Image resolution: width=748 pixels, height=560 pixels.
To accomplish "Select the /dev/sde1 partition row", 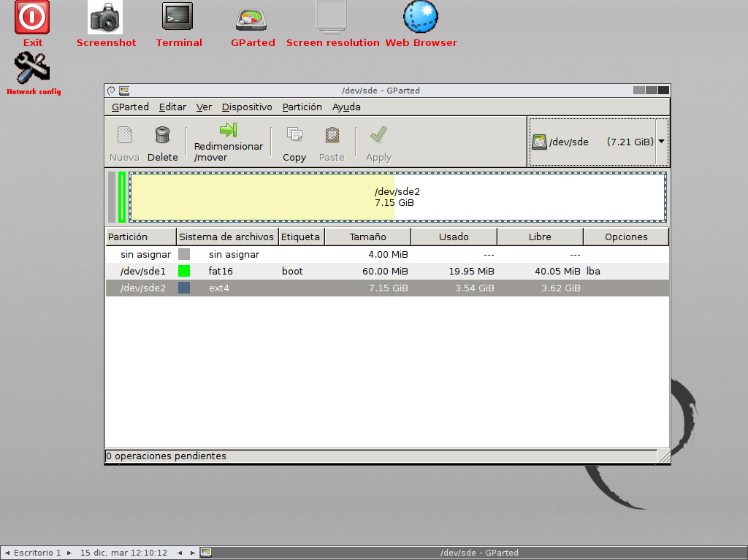I will click(387, 271).
